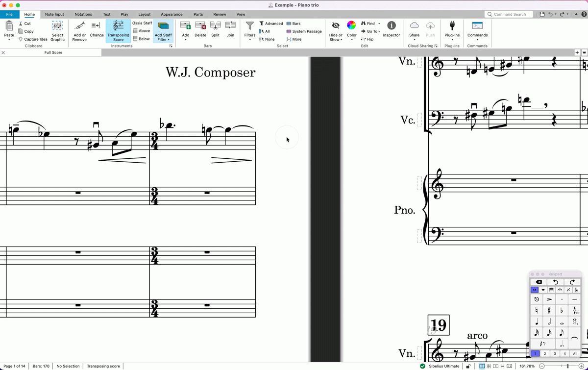588x370 pixels.
Task: Click Keypad undo arrow button
Action: pyautogui.click(x=555, y=282)
